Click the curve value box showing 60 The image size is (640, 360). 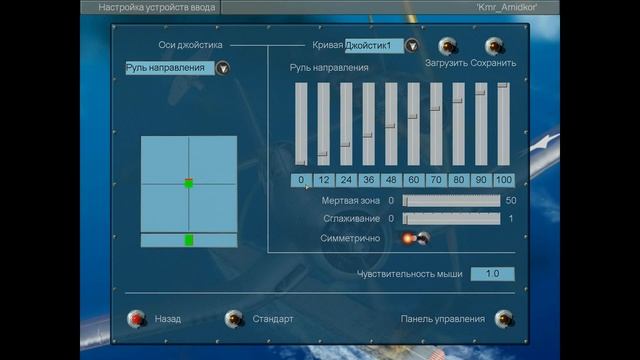(413, 180)
